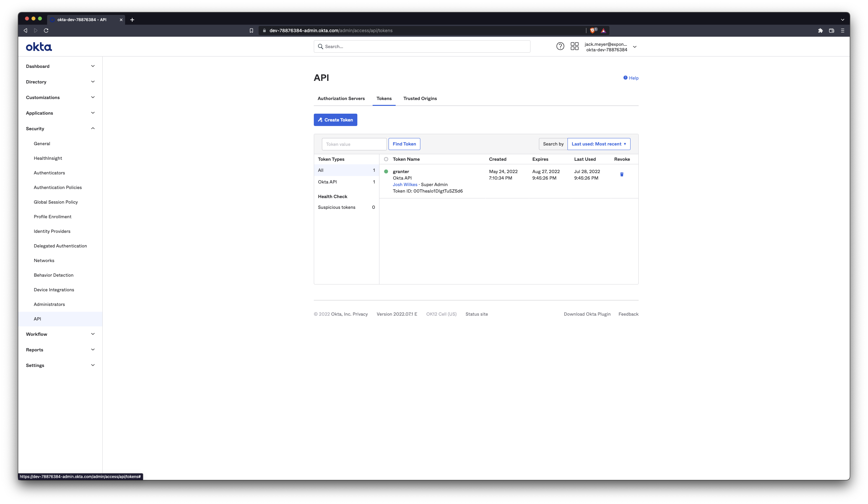Screen dimensions: 868x504
Task: Expand the Dashboard menu
Action: tap(60, 67)
